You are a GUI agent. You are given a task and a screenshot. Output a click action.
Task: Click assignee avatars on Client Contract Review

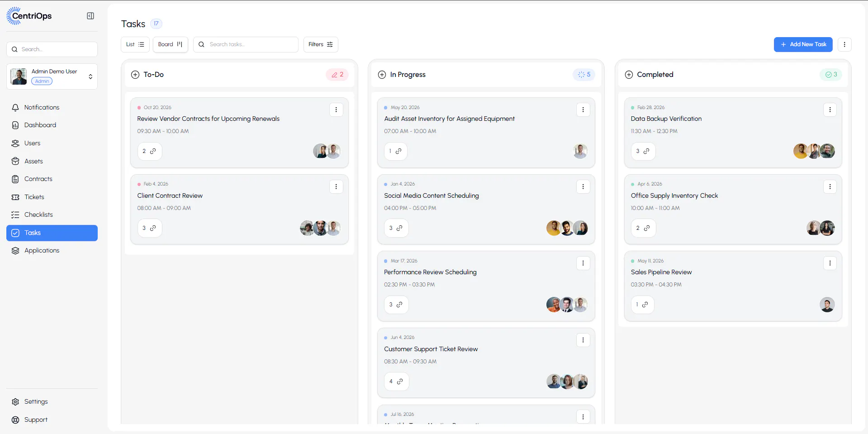click(320, 228)
